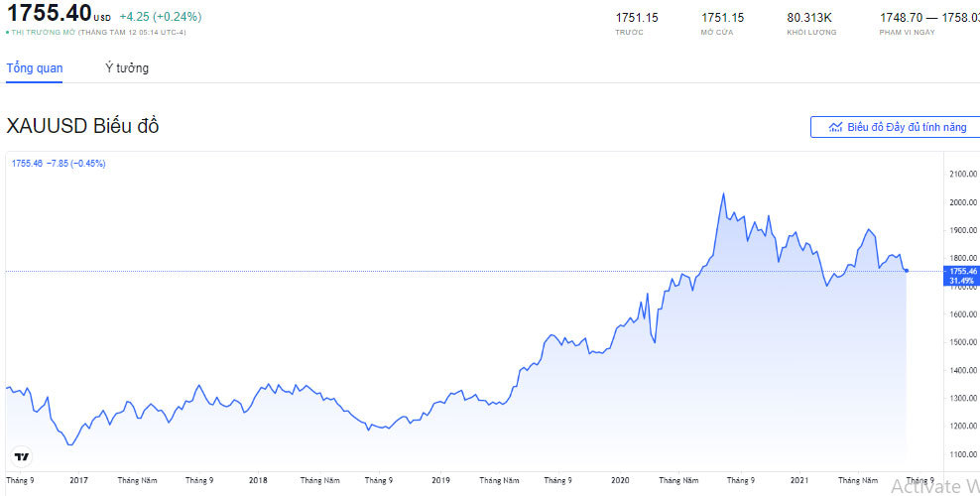Click the 1755.40 USD price header
Viewport: 980px width, 496px height.
tap(50, 15)
